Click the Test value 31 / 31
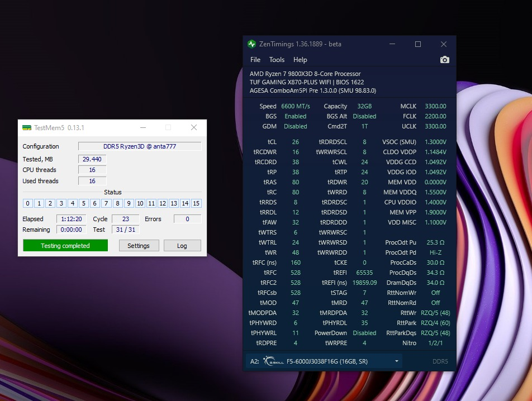 [126, 230]
